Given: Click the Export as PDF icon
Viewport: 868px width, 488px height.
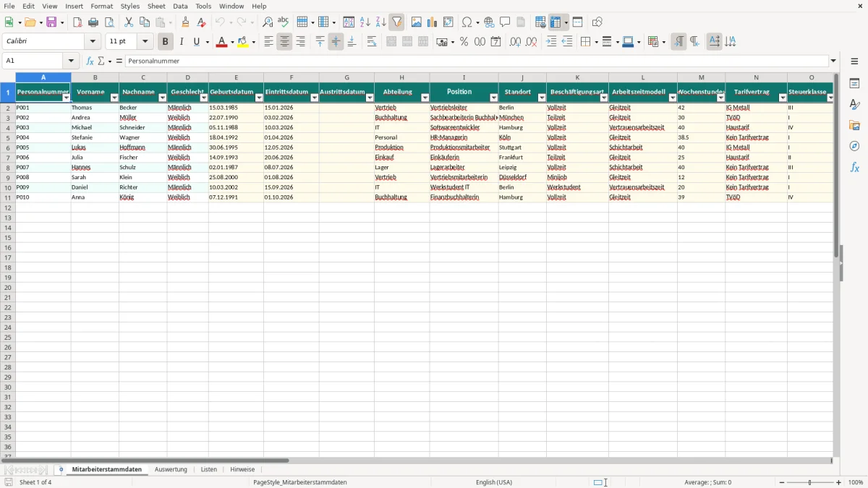Looking at the screenshot, I should pyautogui.click(x=77, y=22).
